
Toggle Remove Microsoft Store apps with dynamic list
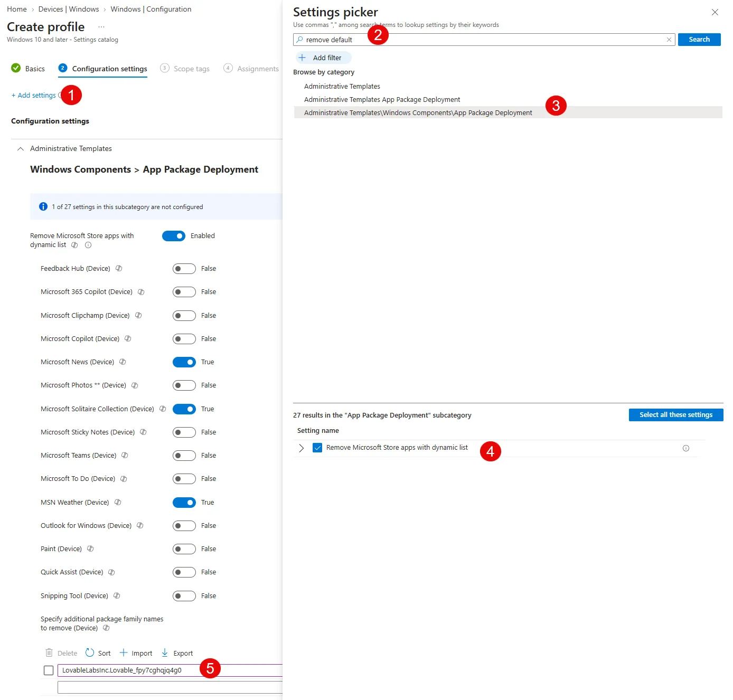(174, 236)
